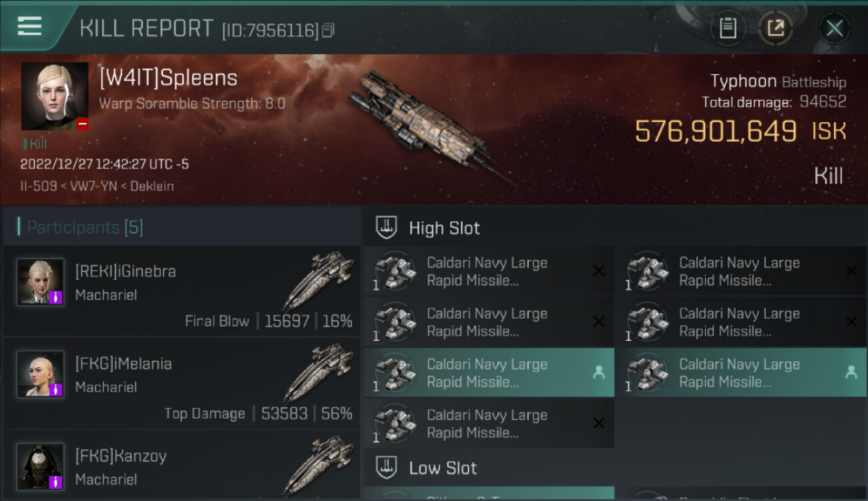Click the clipboard icon in header
Screen dimensions: 868x501
[x=727, y=28]
